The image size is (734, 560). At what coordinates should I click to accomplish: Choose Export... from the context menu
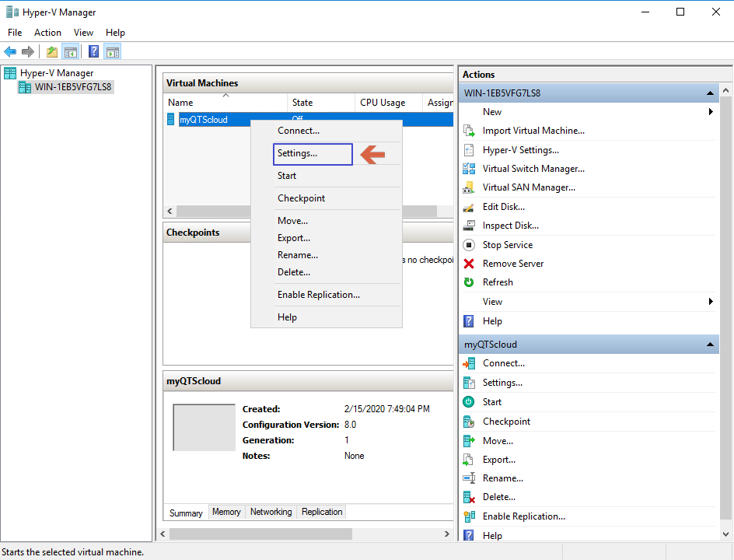327,238
